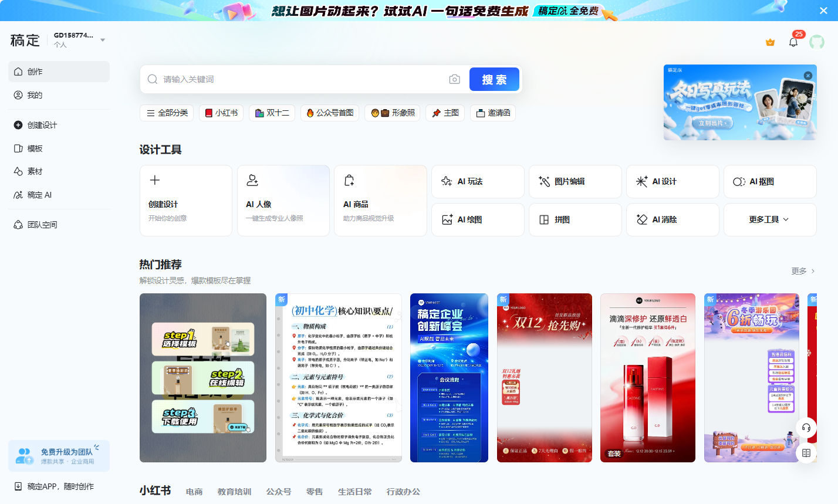Viewport: 838px width, 504px height.
Task: Open the 全部分类 category menu
Action: click(167, 113)
